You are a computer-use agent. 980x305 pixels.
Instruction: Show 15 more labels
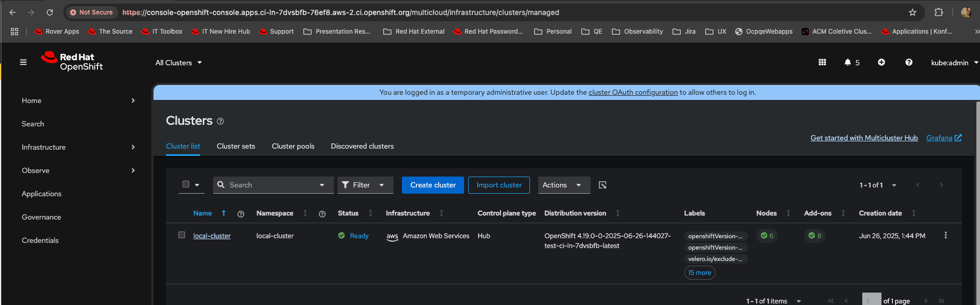pyautogui.click(x=700, y=273)
